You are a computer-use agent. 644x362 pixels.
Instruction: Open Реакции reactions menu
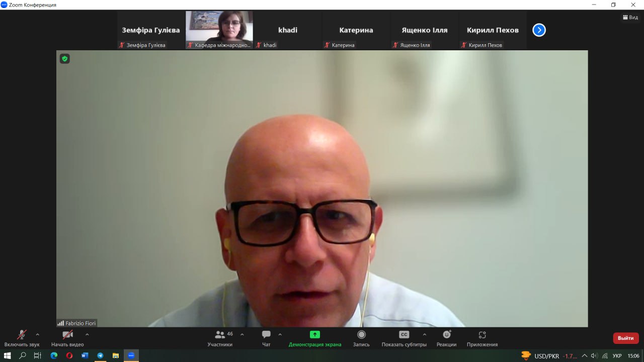click(x=447, y=338)
